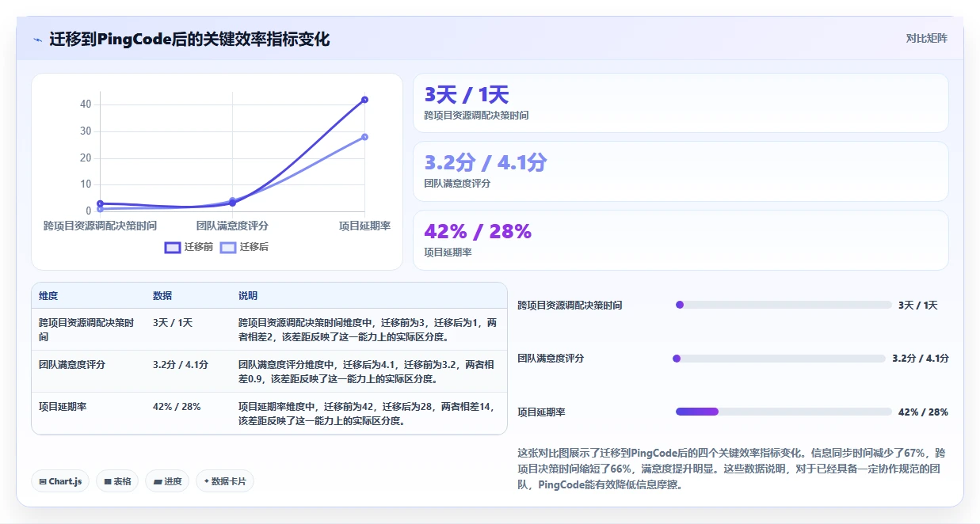This screenshot has height=524, width=980.
Task: Click the 3天 / 1天 value beside progress bar
Action: [918, 305]
